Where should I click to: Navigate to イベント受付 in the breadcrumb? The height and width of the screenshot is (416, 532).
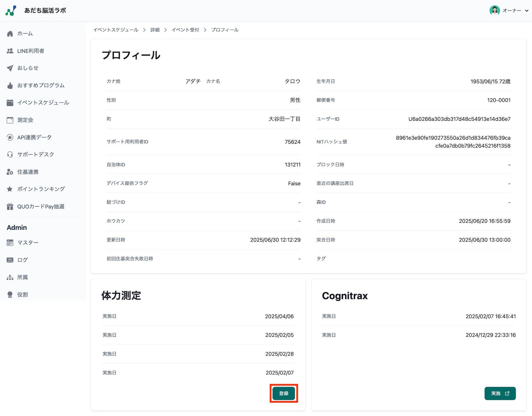click(x=185, y=30)
